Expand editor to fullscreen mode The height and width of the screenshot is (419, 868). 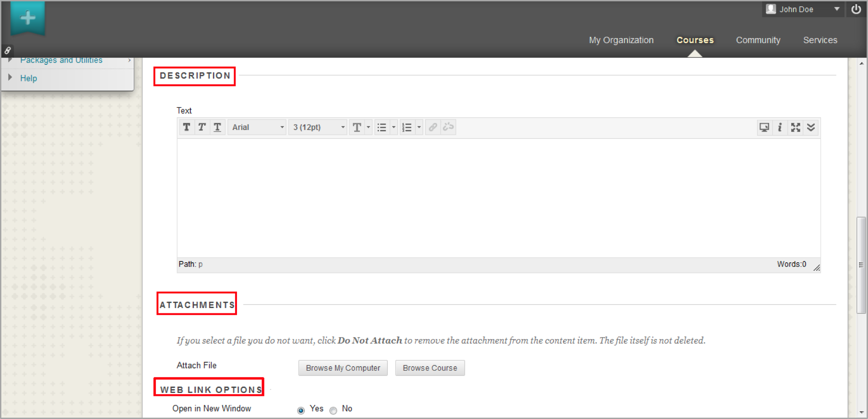[796, 128]
